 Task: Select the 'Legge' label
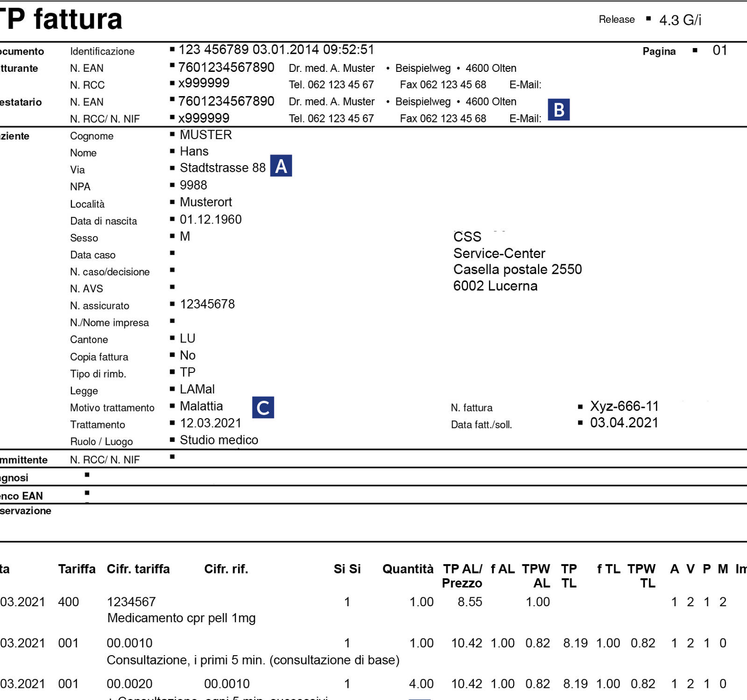point(84,391)
